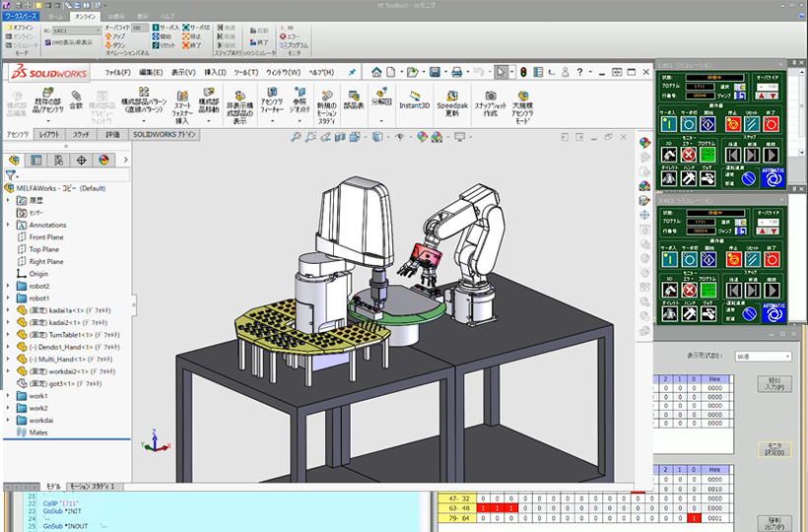Select Front Plane in the feature tree
Viewport: 808px width, 532px height.
pyautogui.click(x=46, y=237)
